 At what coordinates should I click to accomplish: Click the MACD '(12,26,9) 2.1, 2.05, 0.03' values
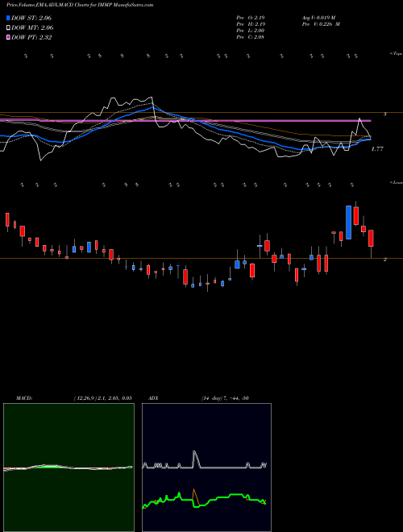pos(102,398)
